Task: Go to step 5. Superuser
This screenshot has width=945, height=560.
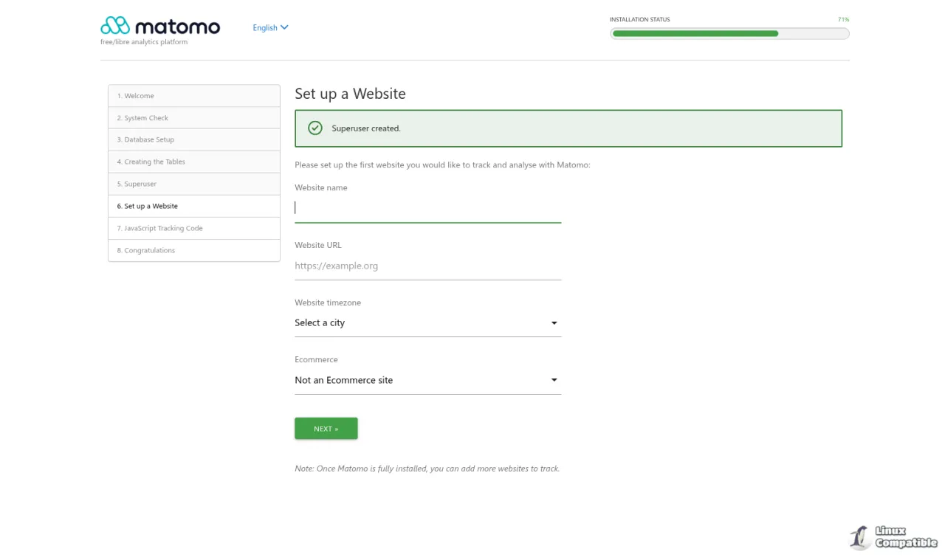Action: coord(194,184)
